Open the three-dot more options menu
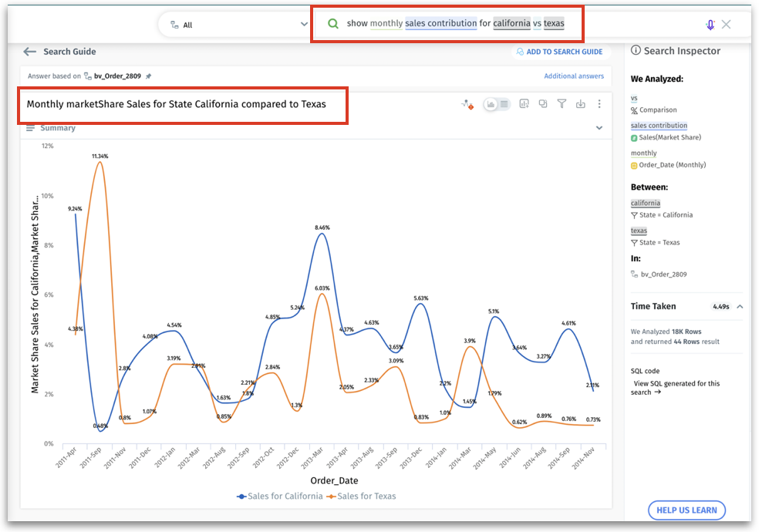759x532 pixels. (599, 104)
